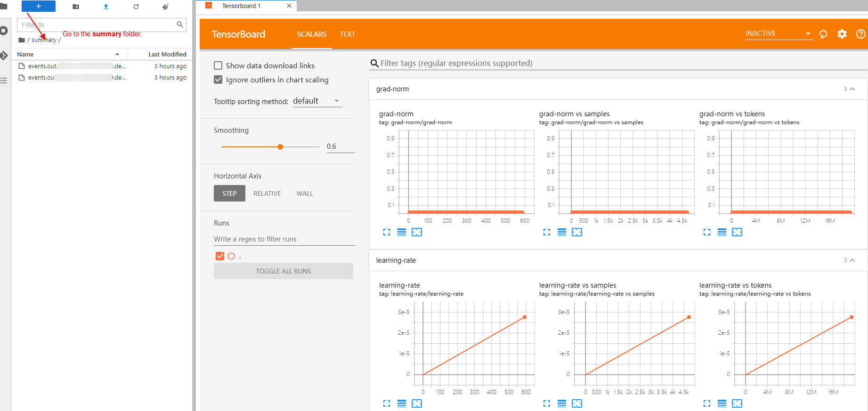Screen dimensions: 868x411
Task: Click the runs regex filter field
Action: [284, 239]
